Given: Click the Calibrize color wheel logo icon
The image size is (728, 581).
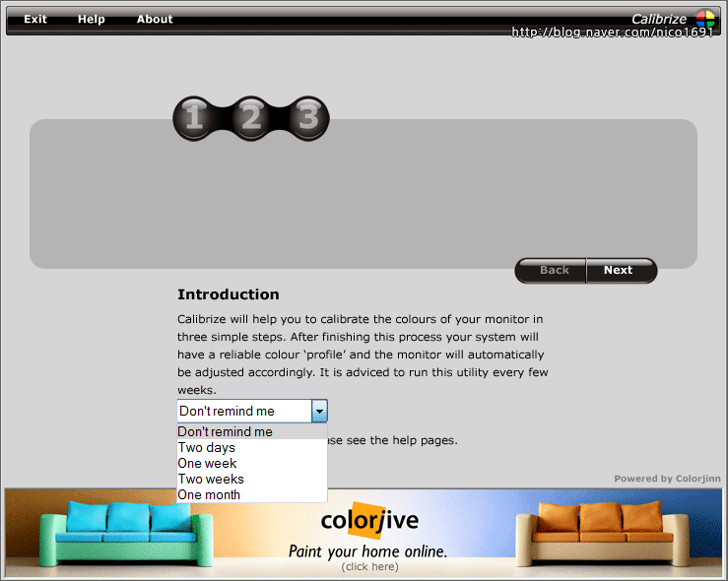Looking at the screenshot, I should 705,19.
